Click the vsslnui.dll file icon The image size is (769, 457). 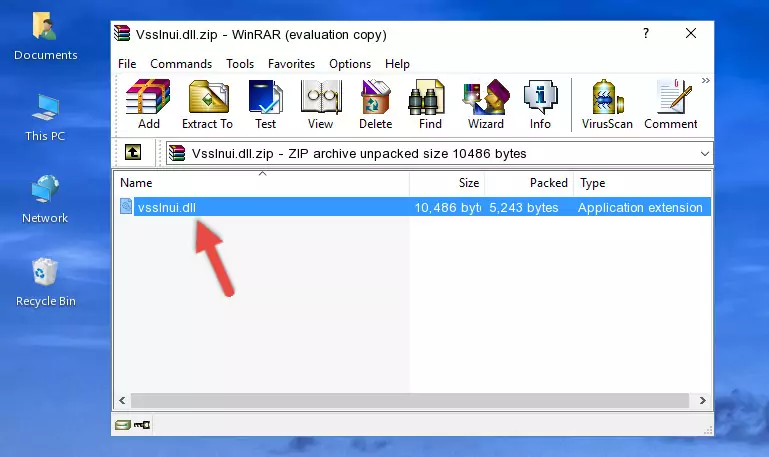pos(126,206)
